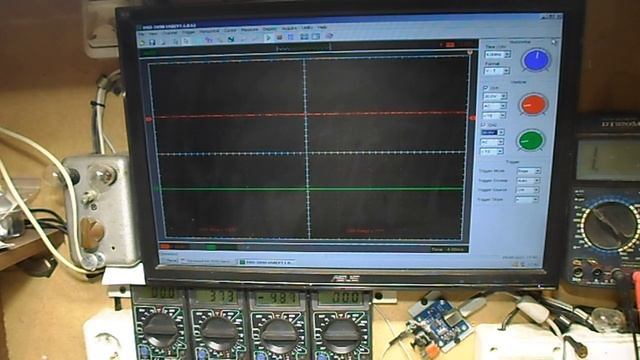Toggle the CH1 channel checkbox
640x360 pixels.
click(486, 88)
